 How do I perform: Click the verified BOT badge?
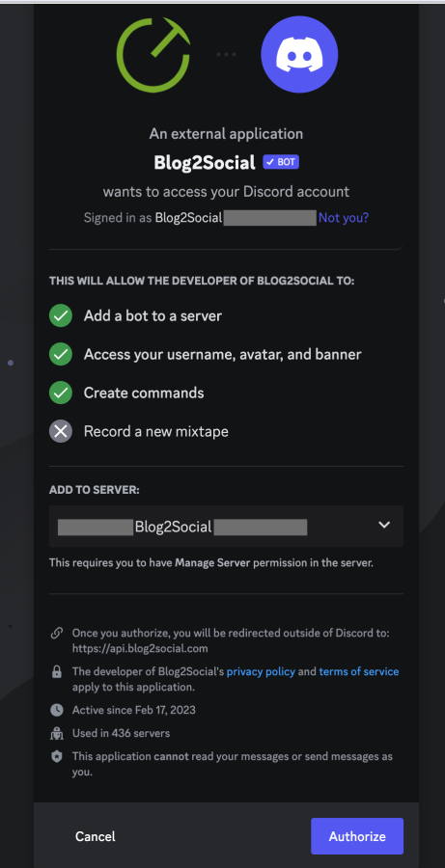(281, 162)
